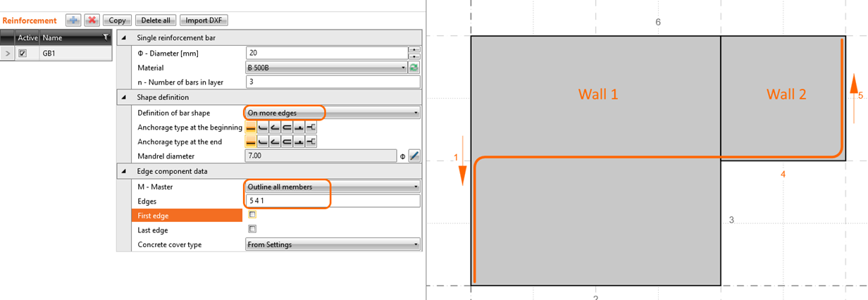868x300 pixels.
Task: Add a new reinforcement with the plus icon
Action: pos(73,20)
